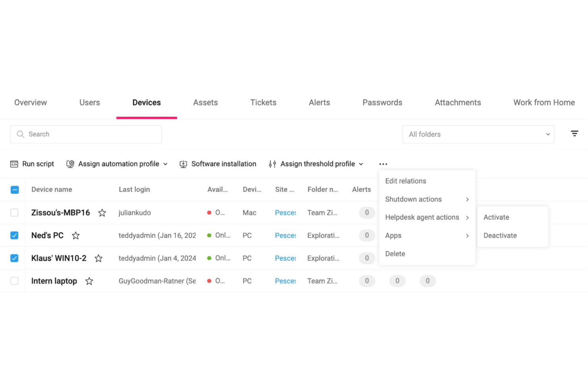Open the All folders dropdown

tap(478, 134)
